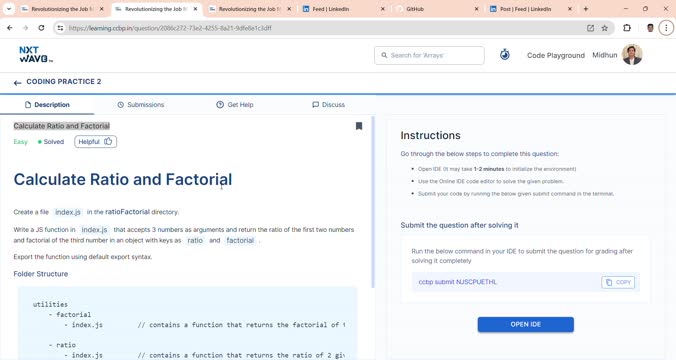676x360 pixels.
Task: Reload the current page
Action: pyautogui.click(x=41, y=28)
